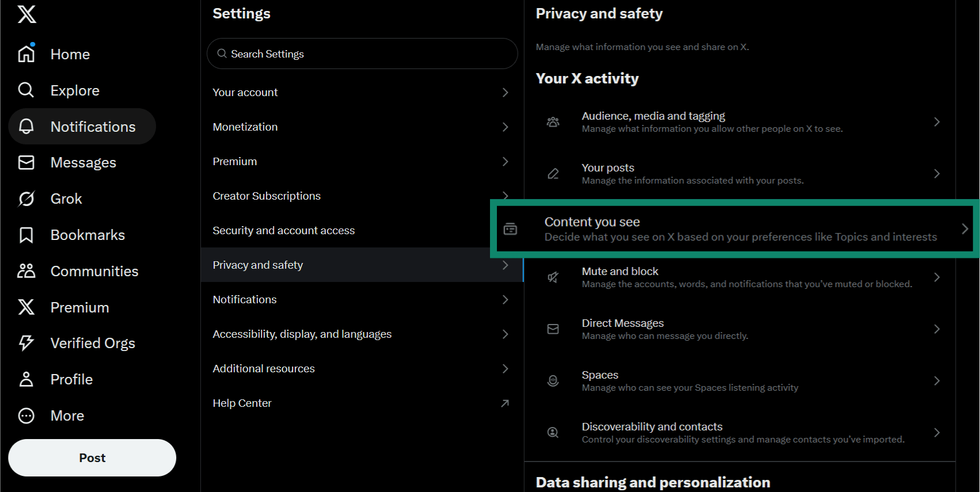Open Mute and block settings

(x=740, y=277)
